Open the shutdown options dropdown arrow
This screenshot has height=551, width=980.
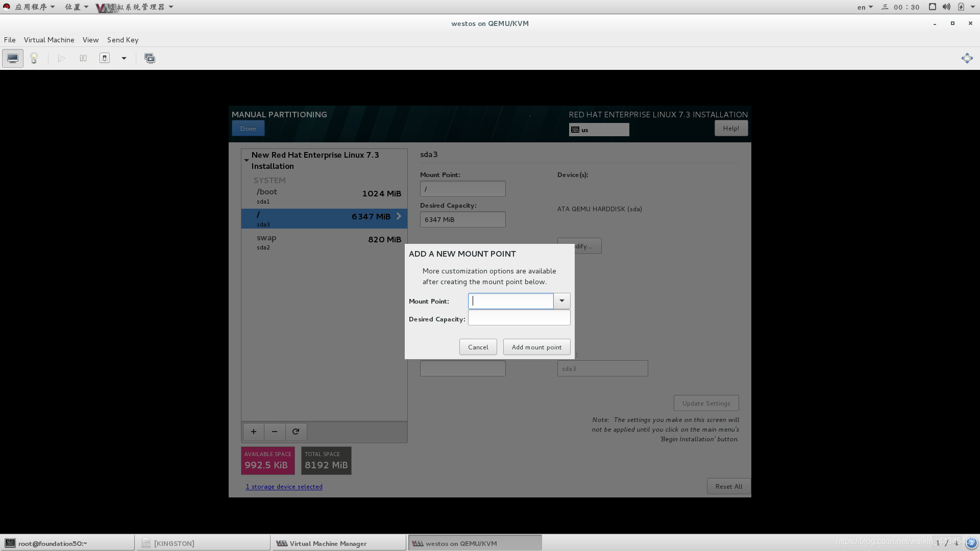[124, 58]
